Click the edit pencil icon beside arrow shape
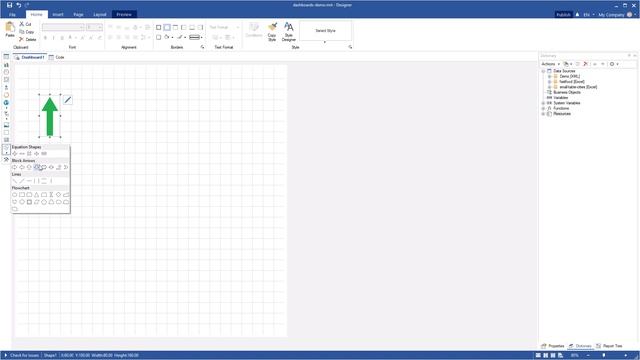This screenshot has height=360, width=640. (68, 100)
